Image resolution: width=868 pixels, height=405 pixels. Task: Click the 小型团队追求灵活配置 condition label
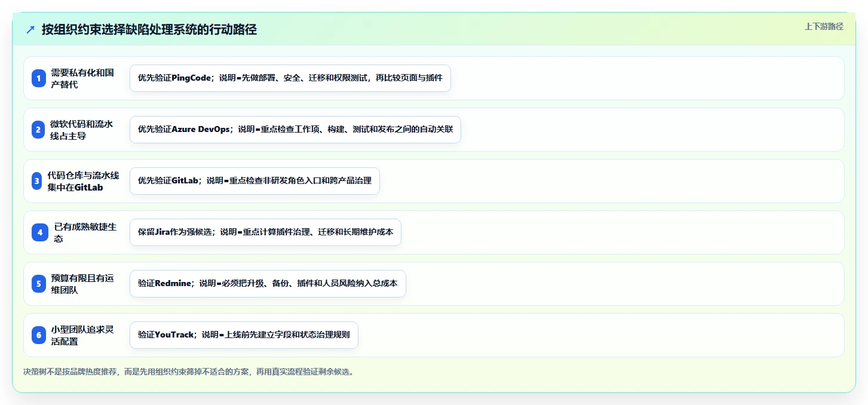pos(82,335)
